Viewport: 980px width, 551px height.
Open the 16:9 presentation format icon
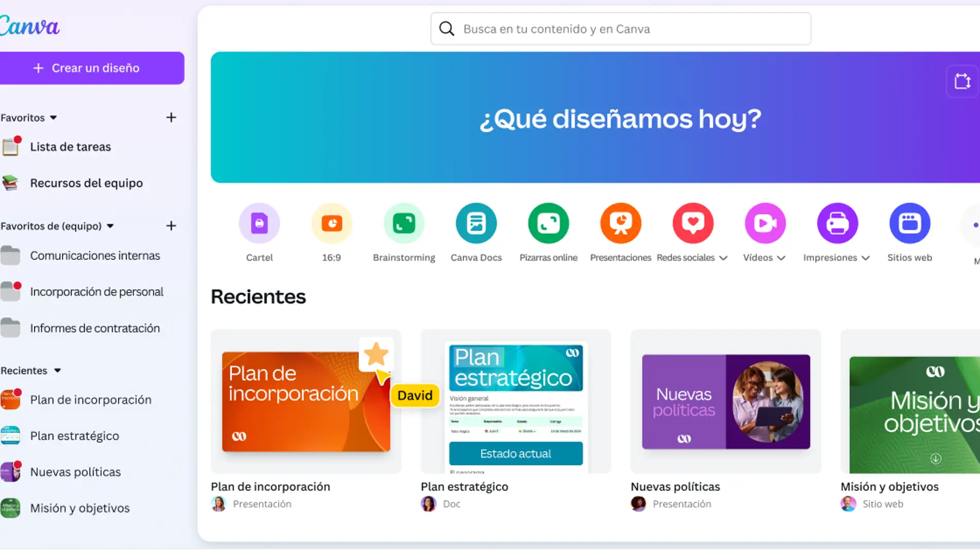332,223
